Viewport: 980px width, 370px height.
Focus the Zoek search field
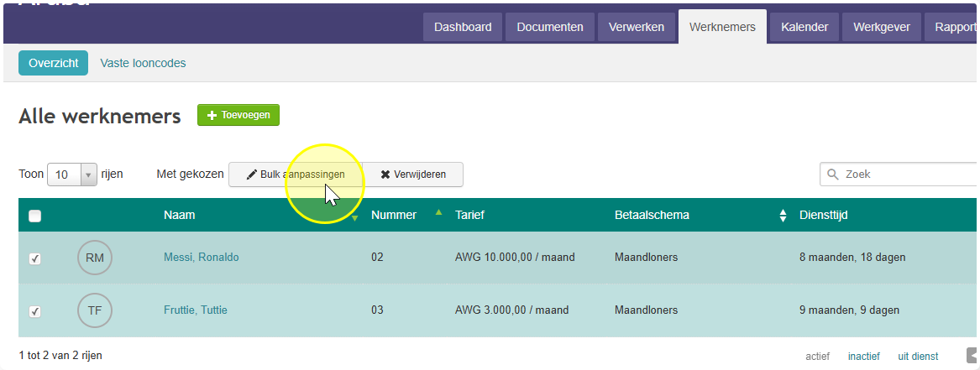[x=900, y=174]
